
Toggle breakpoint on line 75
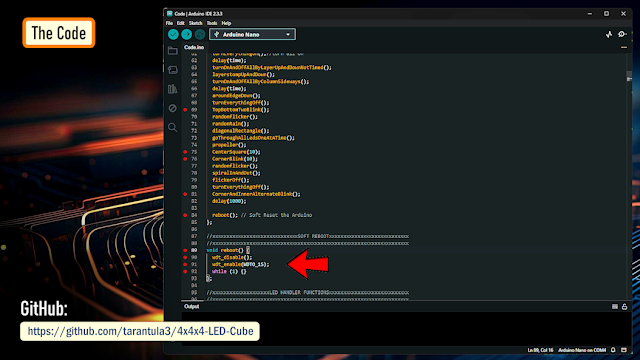pyautogui.click(x=185, y=152)
